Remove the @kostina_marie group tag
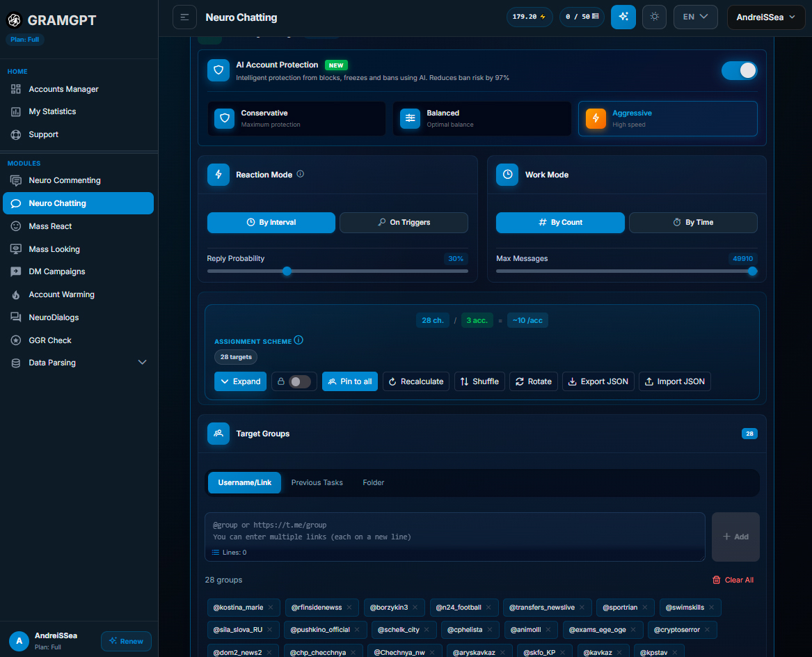The image size is (812, 657). point(271,608)
